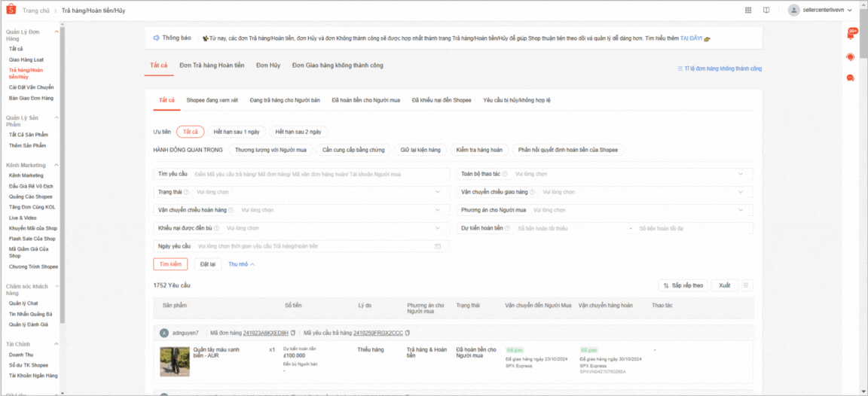Click the list view icon beside Xuất
This screenshot has height=396, width=868.
click(x=747, y=285)
